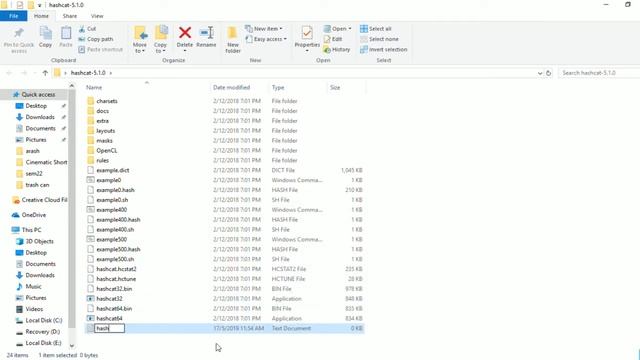Click the navigation pane scrollbar
The width and height of the screenshot is (640, 360).
pyautogui.click(x=72, y=208)
